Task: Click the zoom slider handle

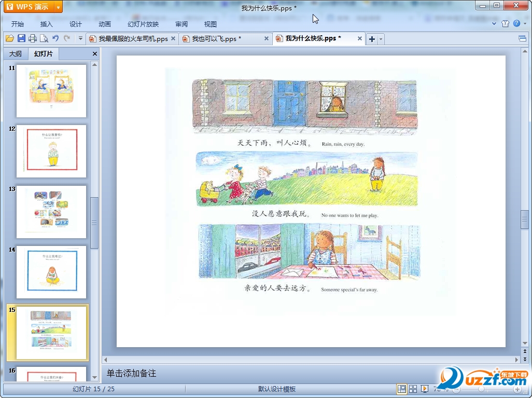Action: (x=482, y=389)
